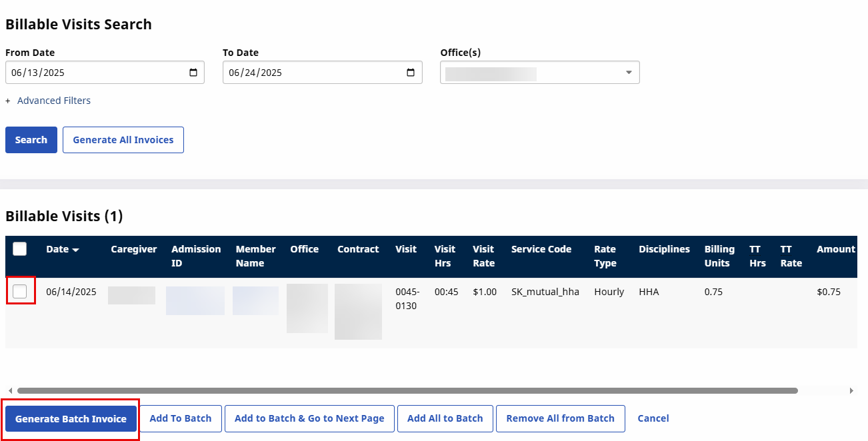
Task: Click the Date column sort arrow
Action: coord(75,250)
